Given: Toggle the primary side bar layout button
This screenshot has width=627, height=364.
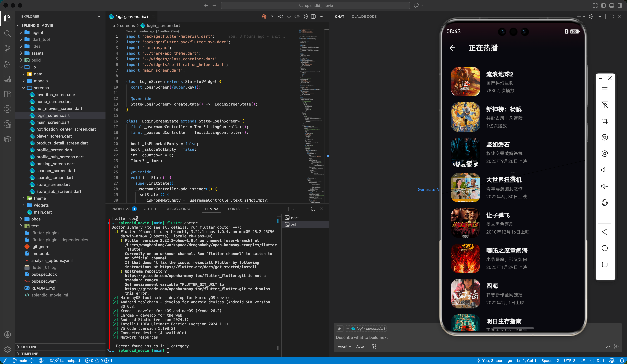Looking at the screenshot, I should (603, 5).
